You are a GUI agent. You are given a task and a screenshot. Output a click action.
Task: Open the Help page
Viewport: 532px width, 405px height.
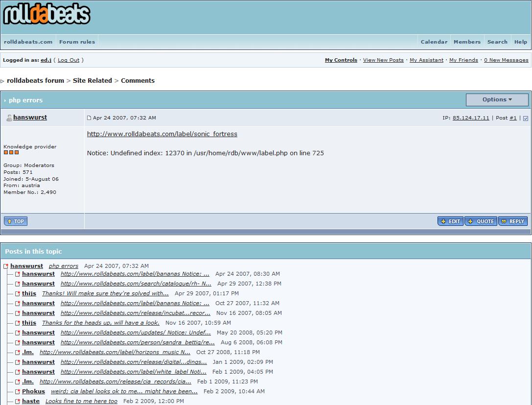520,42
